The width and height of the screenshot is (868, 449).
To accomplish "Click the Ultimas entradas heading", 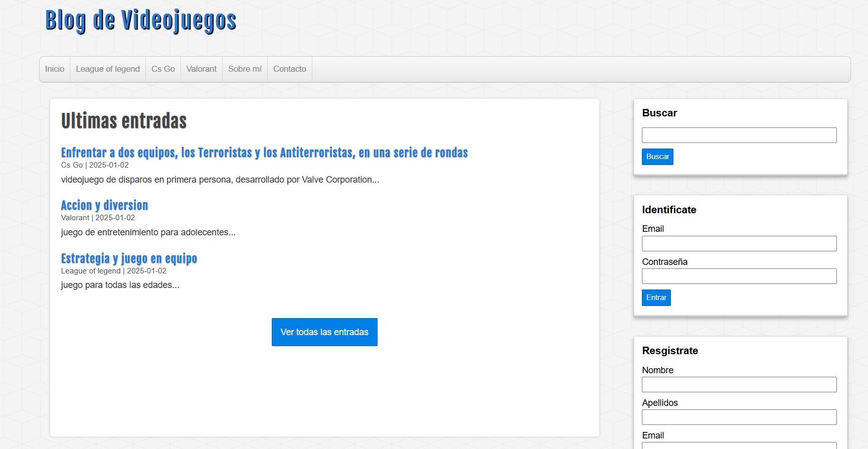I will [x=124, y=121].
